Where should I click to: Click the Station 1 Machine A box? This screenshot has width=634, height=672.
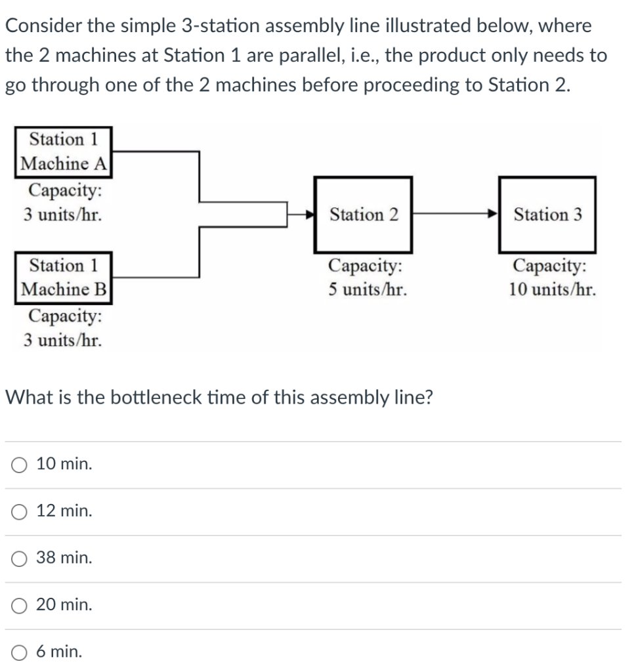(x=64, y=151)
